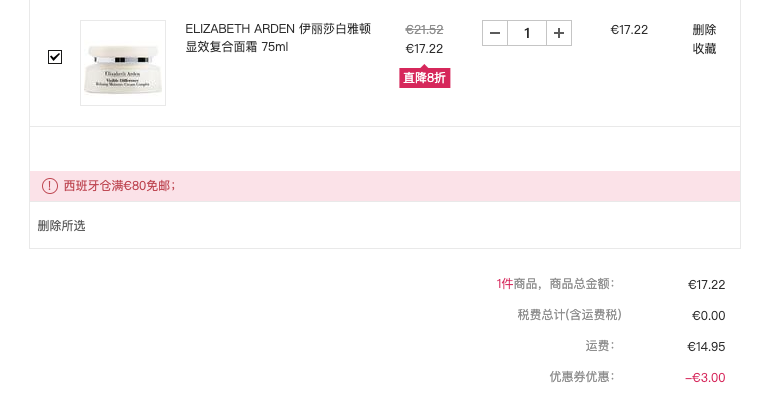Screen dimensions: 770x403
Task: Open the Elizabeth Arden cream product thumbnail
Action: pos(123,63)
